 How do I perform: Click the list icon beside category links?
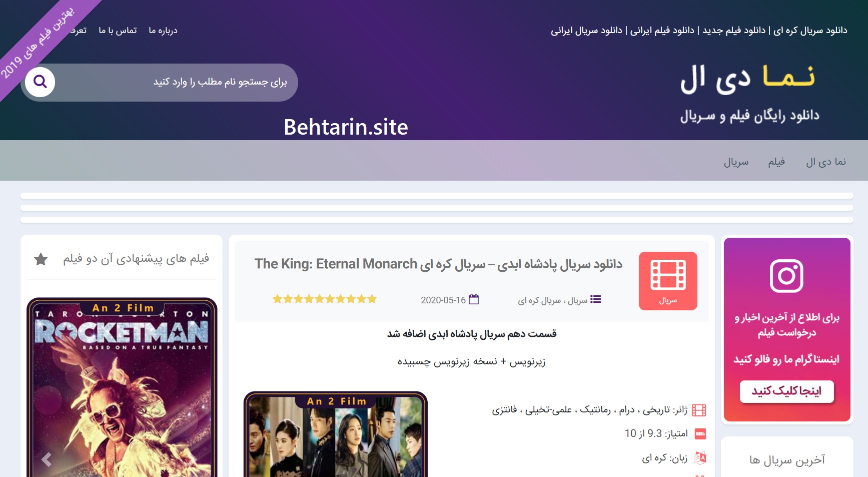tap(595, 299)
